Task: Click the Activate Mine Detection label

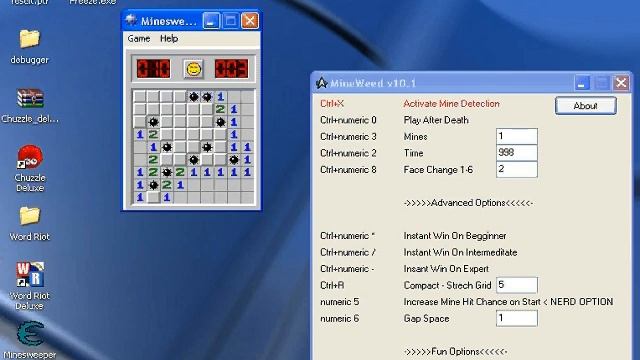Action: click(x=451, y=104)
